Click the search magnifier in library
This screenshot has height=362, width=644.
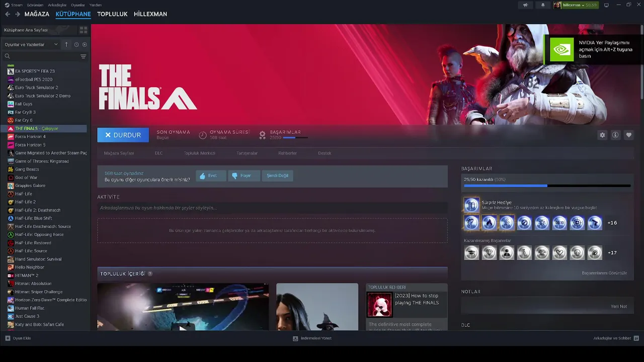click(7, 56)
